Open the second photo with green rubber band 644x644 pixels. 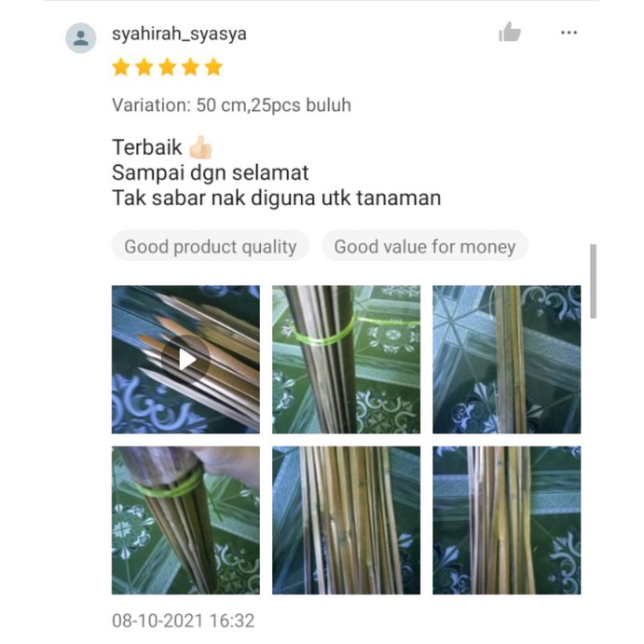click(x=347, y=360)
